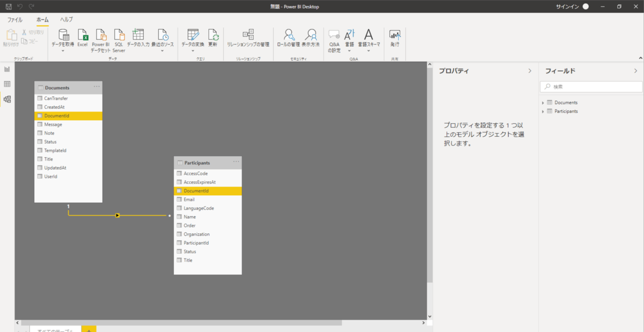
Task: Select Note field in Documents table
Action: click(68, 133)
